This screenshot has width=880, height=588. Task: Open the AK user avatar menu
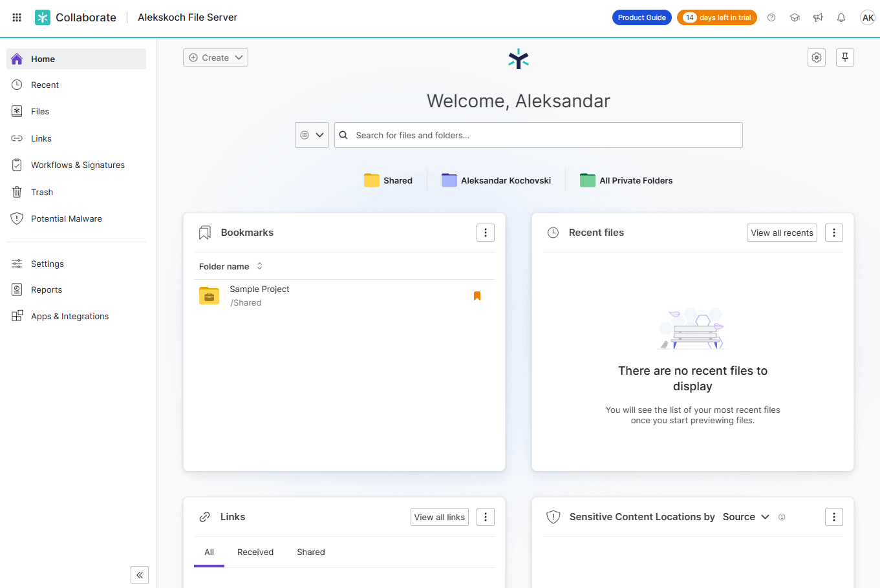(868, 17)
